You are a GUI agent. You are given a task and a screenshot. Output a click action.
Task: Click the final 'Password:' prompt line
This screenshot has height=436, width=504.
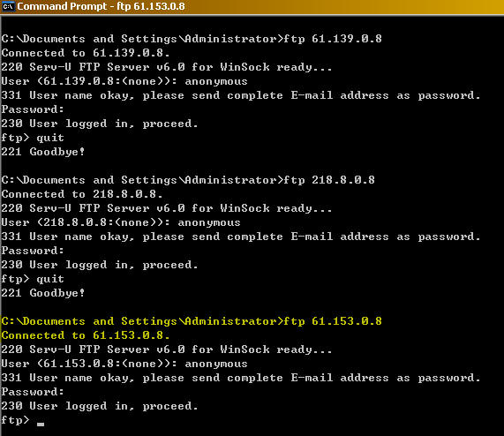click(x=33, y=392)
